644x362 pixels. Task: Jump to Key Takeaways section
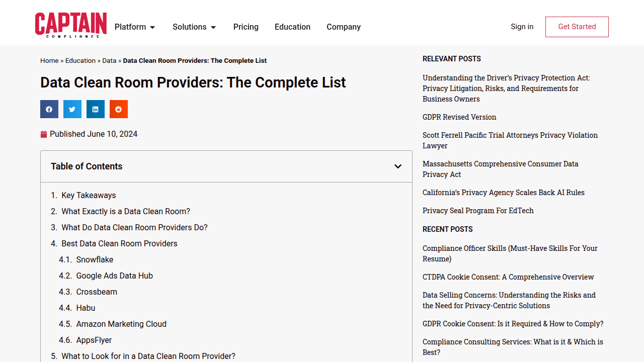pos(89,195)
